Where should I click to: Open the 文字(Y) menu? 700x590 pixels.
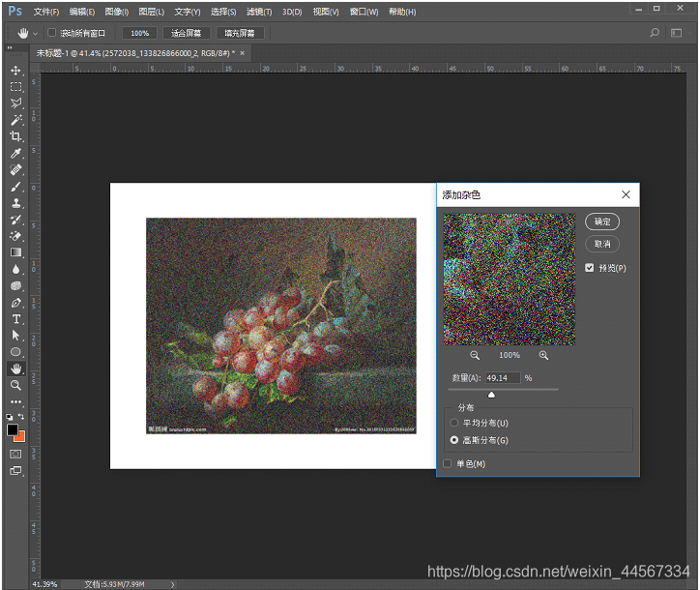click(x=188, y=12)
